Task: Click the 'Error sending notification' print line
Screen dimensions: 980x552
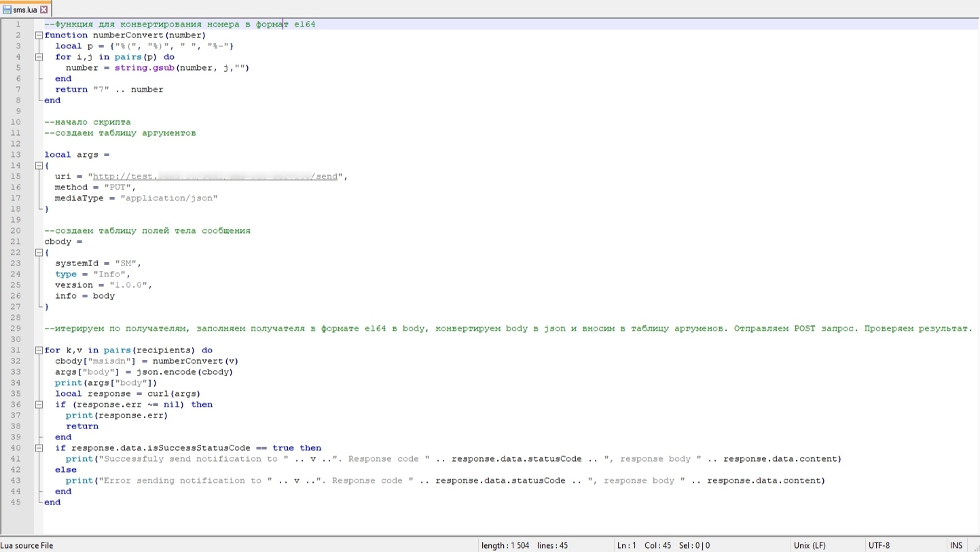Action: (x=446, y=481)
